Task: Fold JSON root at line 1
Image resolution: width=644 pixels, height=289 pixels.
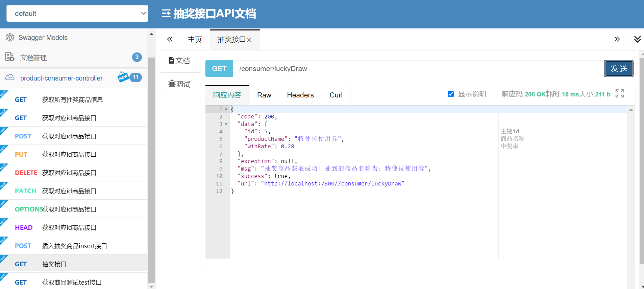Action: click(x=226, y=109)
